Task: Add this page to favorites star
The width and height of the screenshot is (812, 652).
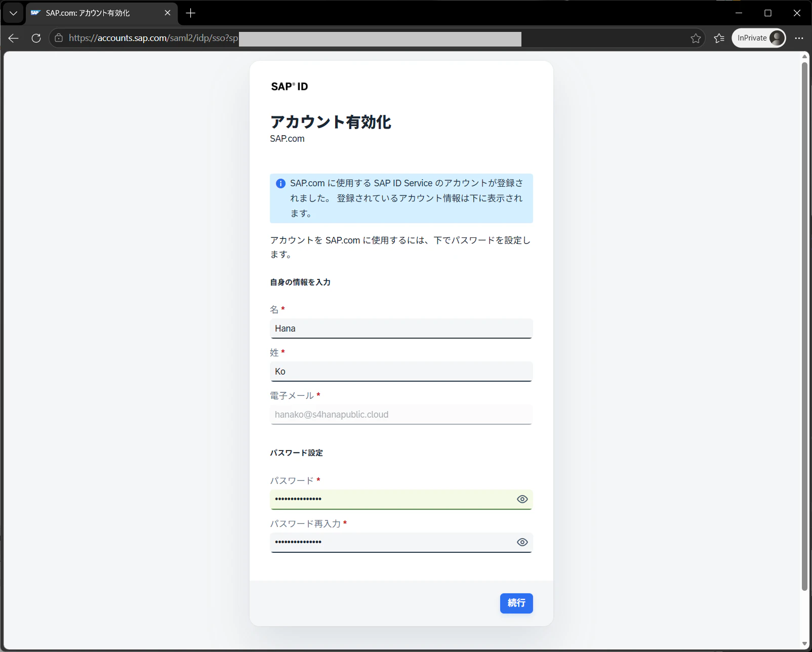Action: 696,38
